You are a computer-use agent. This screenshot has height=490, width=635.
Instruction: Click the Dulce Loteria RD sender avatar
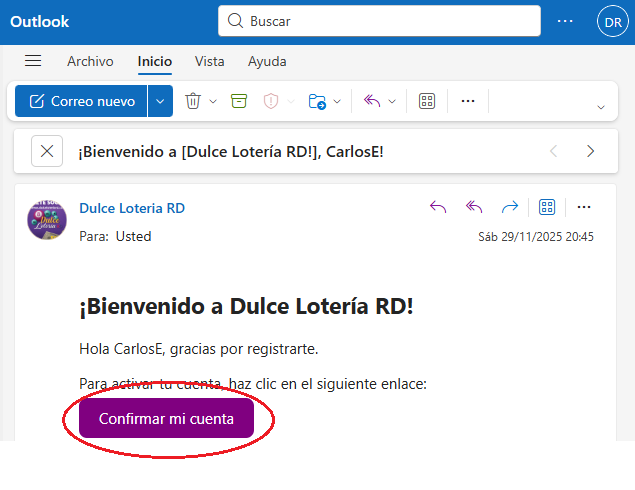tap(47, 220)
